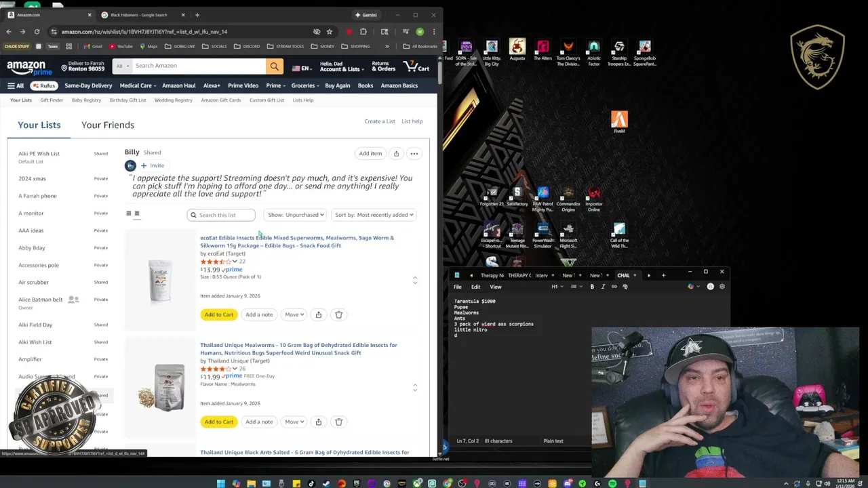Viewport: 868px width, 488px height.
Task: Open the Show: Unpurchased filter dropdown
Action: coord(296,215)
